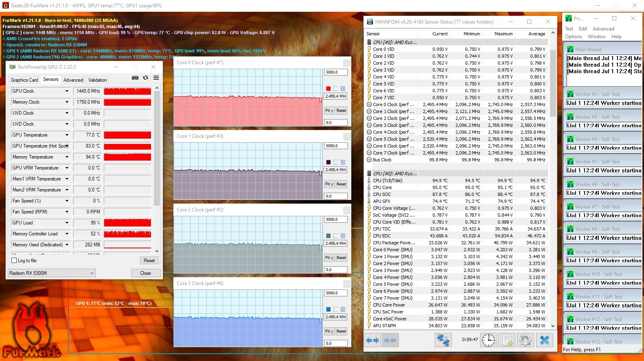Click the Maximum column header in HWiNFO
The width and height of the screenshot is (644, 361).
point(499,34)
